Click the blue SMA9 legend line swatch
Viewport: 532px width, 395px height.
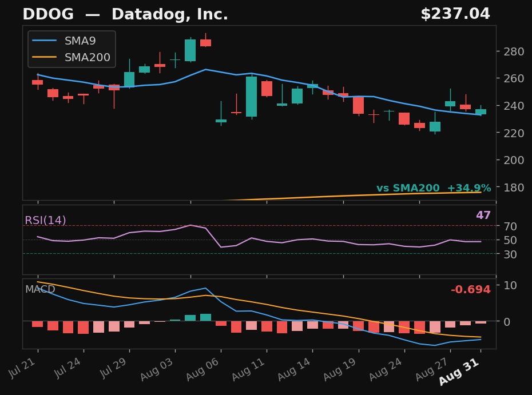(44, 41)
